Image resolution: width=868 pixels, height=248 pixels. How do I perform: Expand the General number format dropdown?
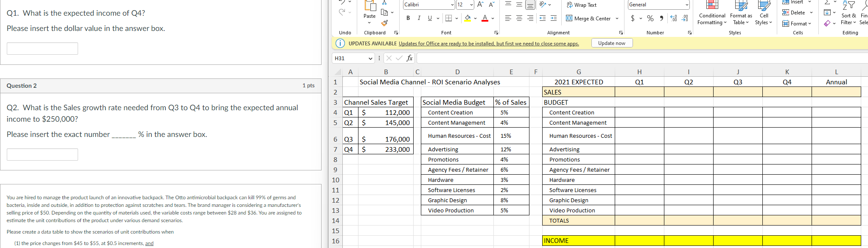(686, 5)
